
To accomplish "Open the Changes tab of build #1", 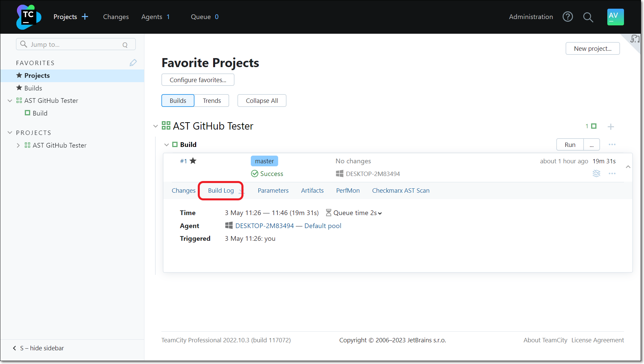I will pos(183,190).
